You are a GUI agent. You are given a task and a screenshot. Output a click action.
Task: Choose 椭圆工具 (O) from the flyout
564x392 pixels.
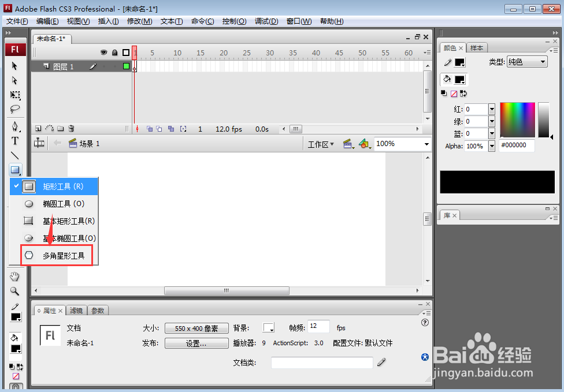(x=54, y=204)
